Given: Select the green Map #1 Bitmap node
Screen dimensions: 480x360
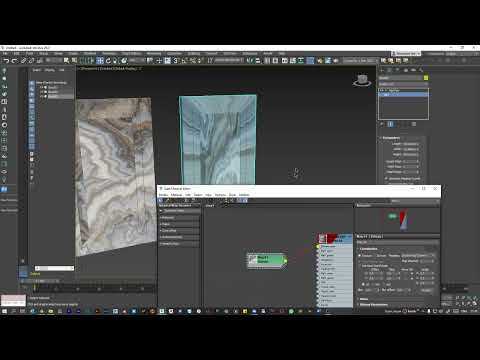Looking at the screenshot, I should click(x=267, y=260).
